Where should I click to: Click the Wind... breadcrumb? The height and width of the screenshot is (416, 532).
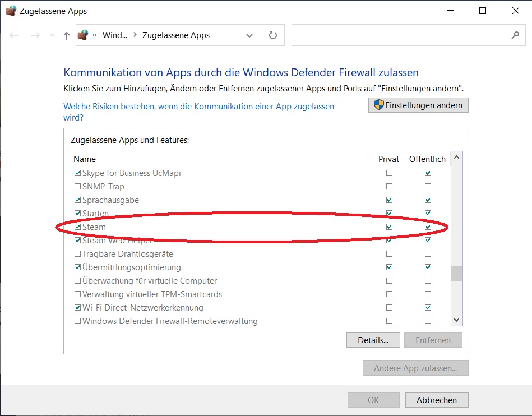pyautogui.click(x=115, y=35)
